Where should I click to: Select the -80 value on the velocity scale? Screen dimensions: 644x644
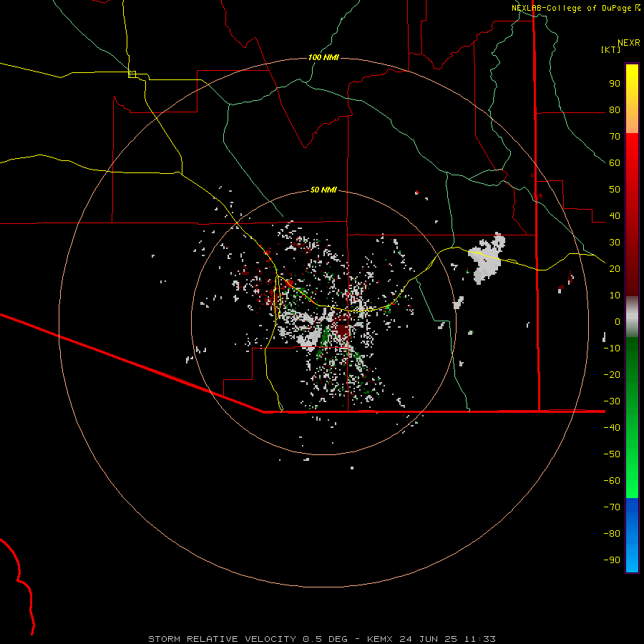pos(612,534)
